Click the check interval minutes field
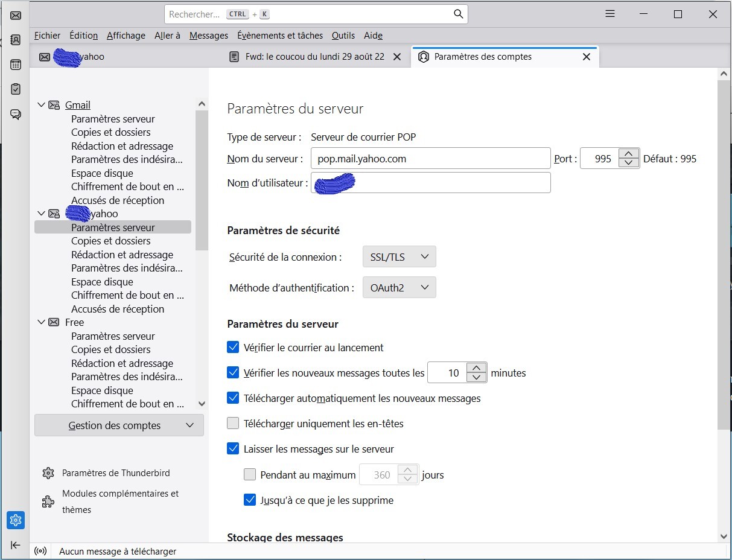This screenshot has width=732, height=560. click(448, 373)
